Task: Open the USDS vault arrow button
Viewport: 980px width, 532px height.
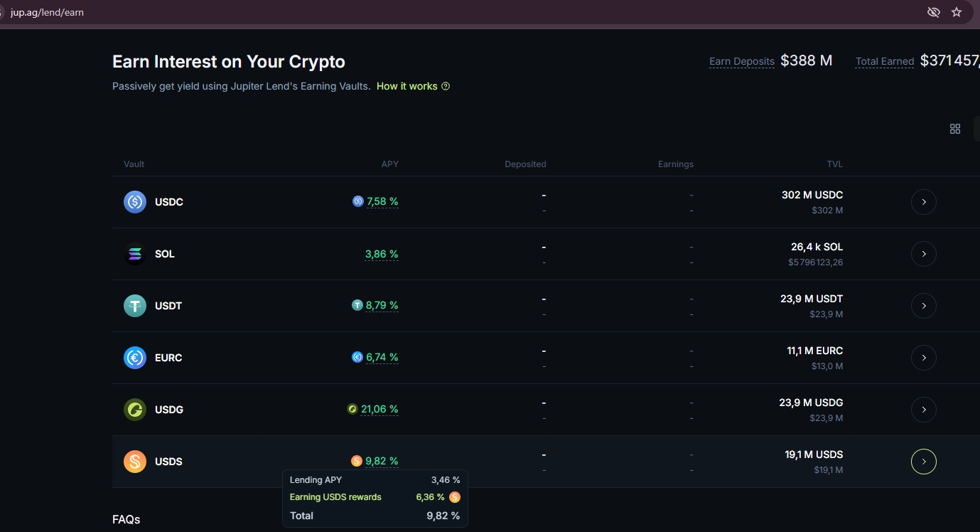Action: point(924,462)
